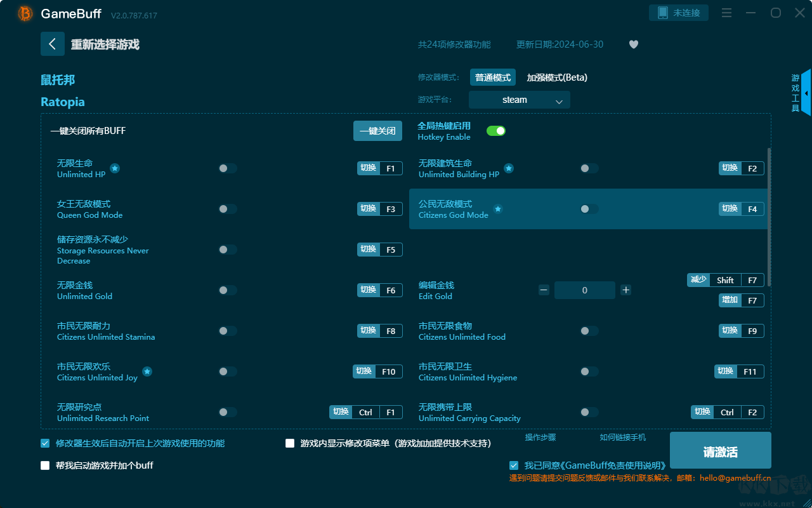Click F8 hotkey for Citizens Unlimited Stamina
812x508 pixels.
380,331
